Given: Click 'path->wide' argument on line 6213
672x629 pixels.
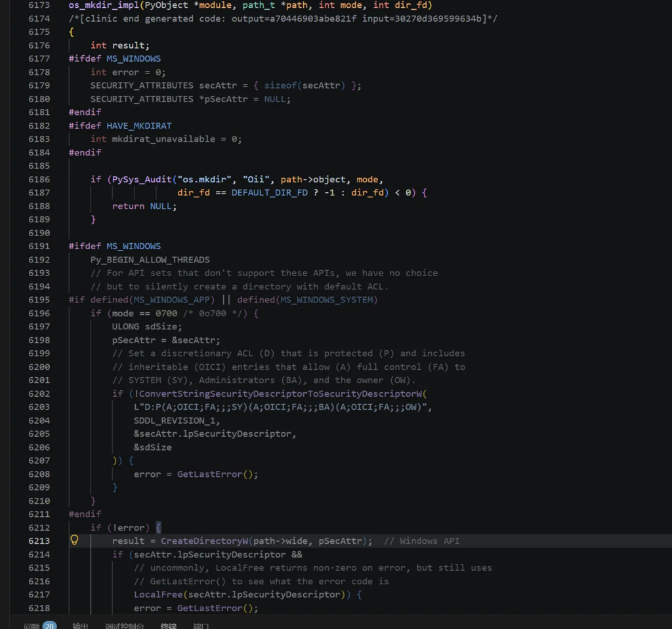Looking at the screenshot, I should 280,540.
